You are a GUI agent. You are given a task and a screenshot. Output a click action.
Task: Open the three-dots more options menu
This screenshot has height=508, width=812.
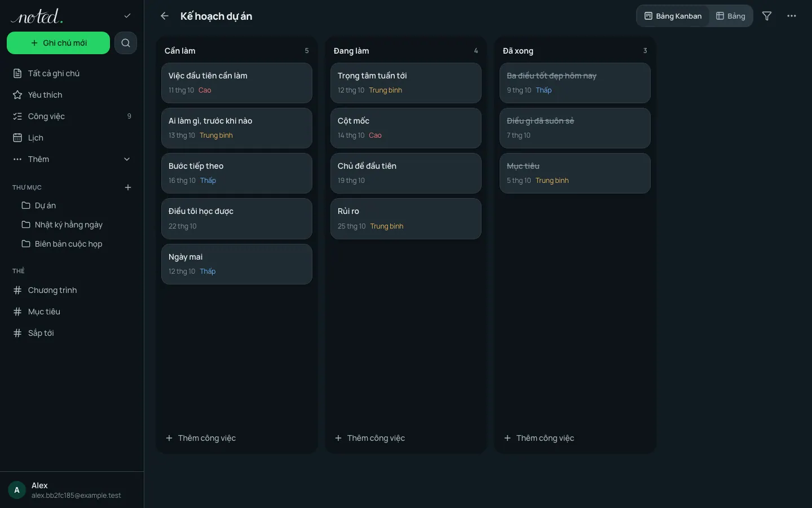pos(792,16)
